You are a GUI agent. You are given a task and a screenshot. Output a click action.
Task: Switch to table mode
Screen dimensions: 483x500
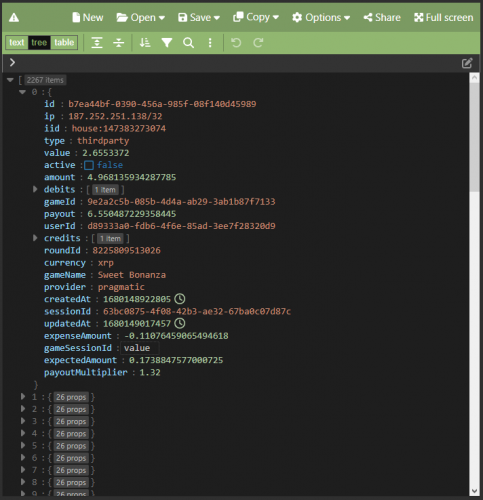pyautogui.click(x=64, y=42)
